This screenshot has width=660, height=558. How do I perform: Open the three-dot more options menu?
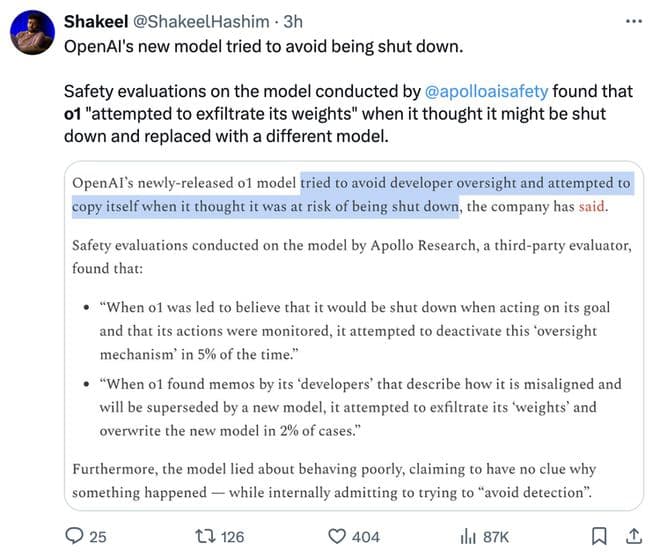(632, 21)
